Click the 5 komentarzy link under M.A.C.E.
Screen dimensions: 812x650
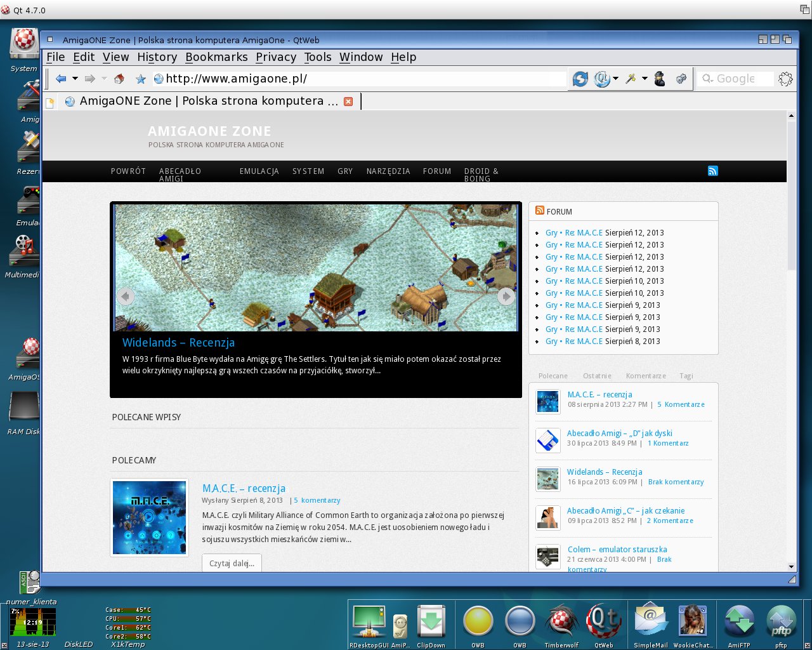pos(317,500)
